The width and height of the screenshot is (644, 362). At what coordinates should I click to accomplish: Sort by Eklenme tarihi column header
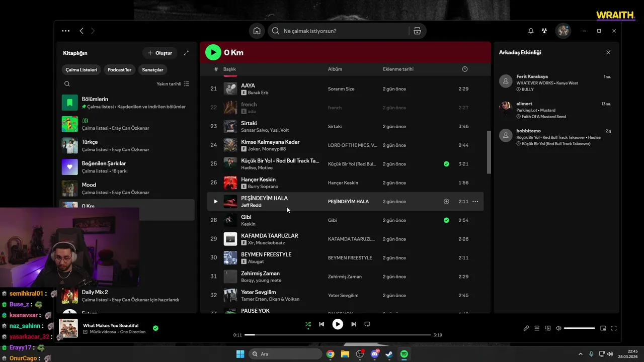coord(398,69)
